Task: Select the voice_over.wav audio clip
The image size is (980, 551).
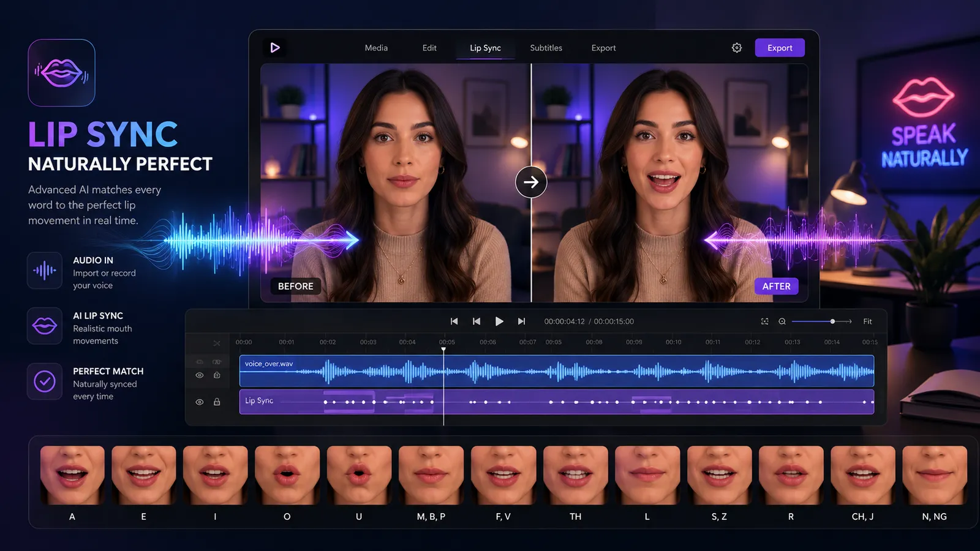Action: 557,371
